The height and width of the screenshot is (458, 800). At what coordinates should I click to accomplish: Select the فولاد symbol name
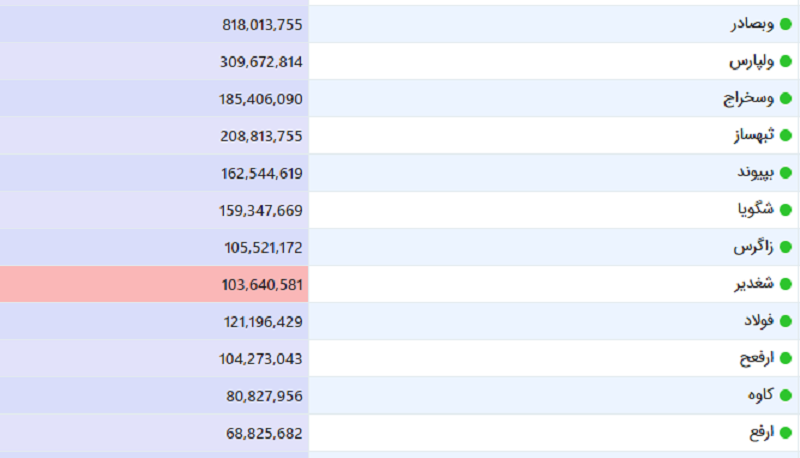point(759,321)
